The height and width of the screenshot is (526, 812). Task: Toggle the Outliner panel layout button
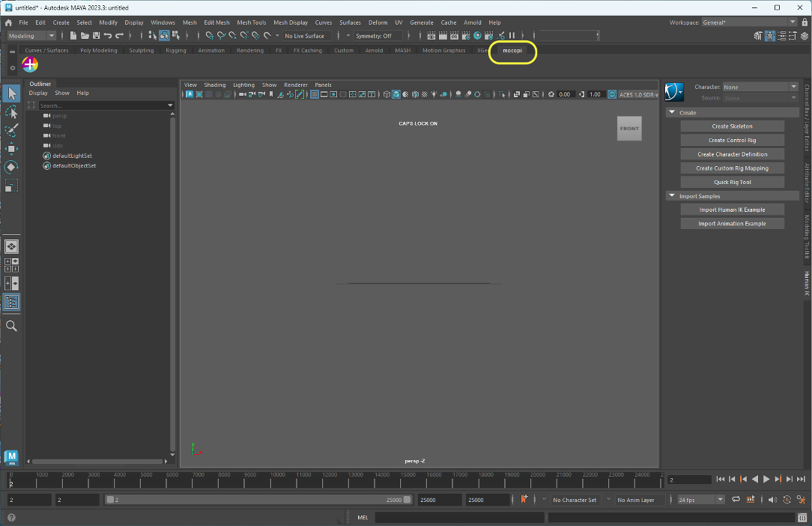pos(11,302)
